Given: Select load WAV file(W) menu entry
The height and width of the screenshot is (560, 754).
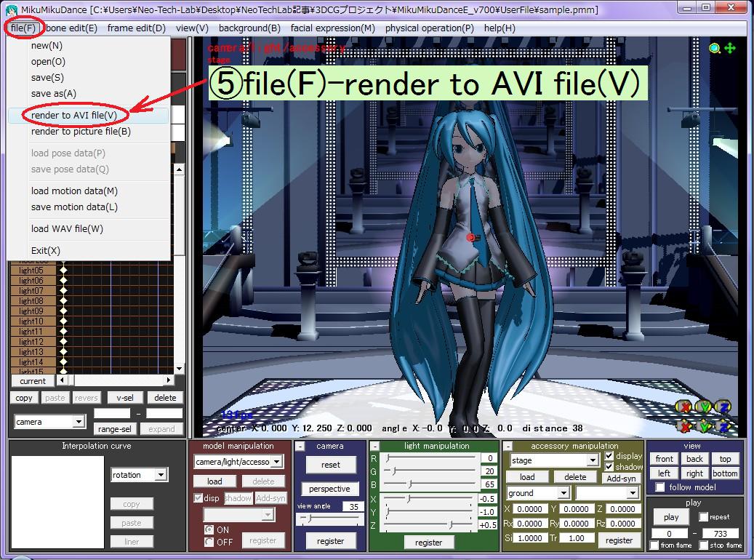Looking at the screenshot, I should pyautogui.click(x=89, y=229).
